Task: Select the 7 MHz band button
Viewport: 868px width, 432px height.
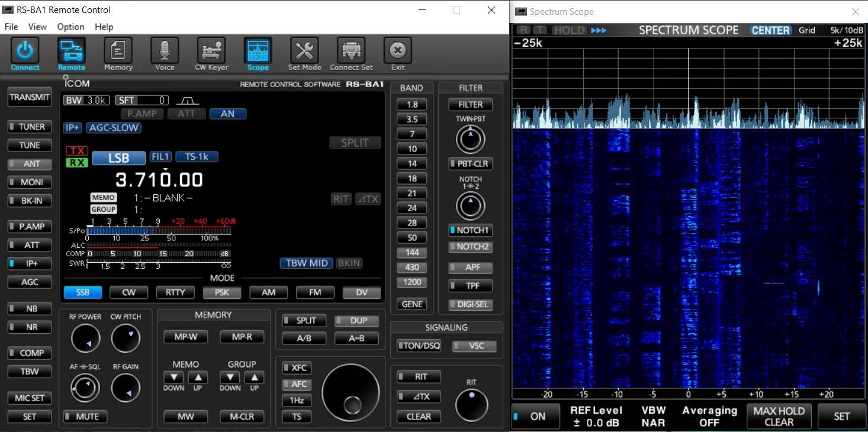Action: coord(412,134)
